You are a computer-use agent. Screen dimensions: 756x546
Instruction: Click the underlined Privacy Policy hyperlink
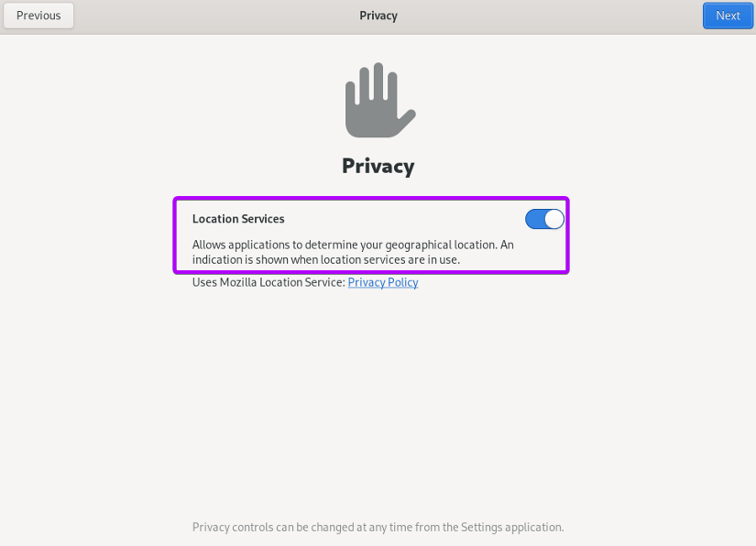tap(383, 282)
